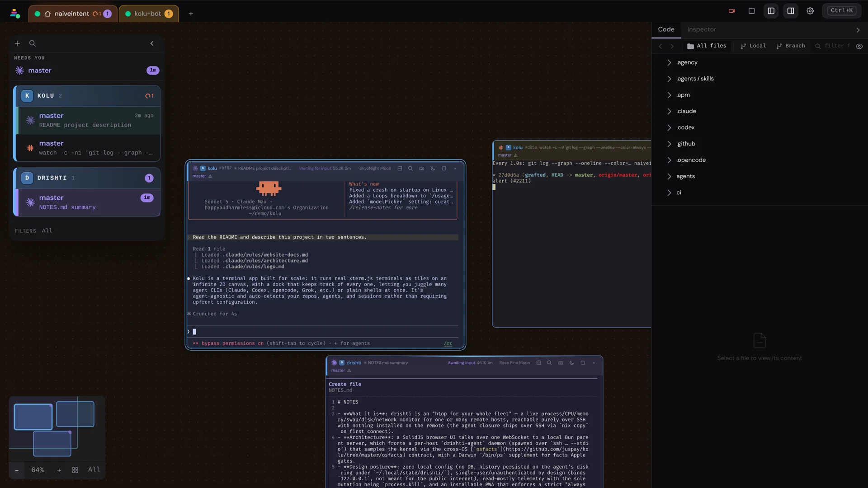Take screenshot of kolu README terminal
Viewport: 868px width, 488px height.
(x=422, y=169)
